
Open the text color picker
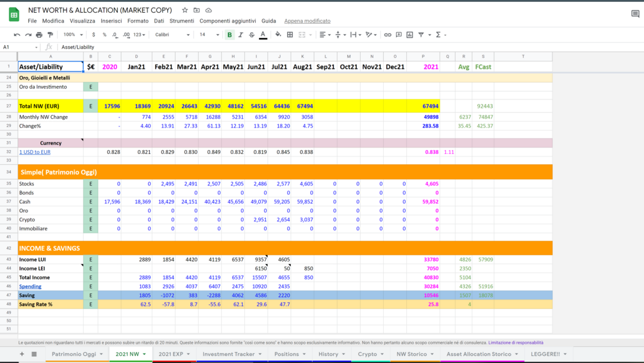[263, 35]
